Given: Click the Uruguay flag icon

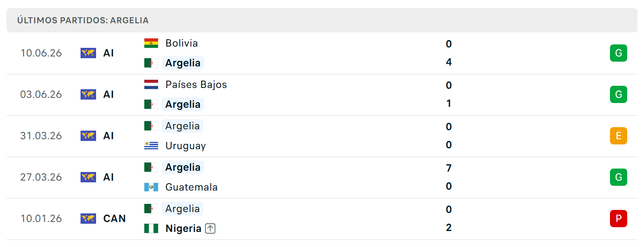Looking at the screenshot, I should click(151, 146).
